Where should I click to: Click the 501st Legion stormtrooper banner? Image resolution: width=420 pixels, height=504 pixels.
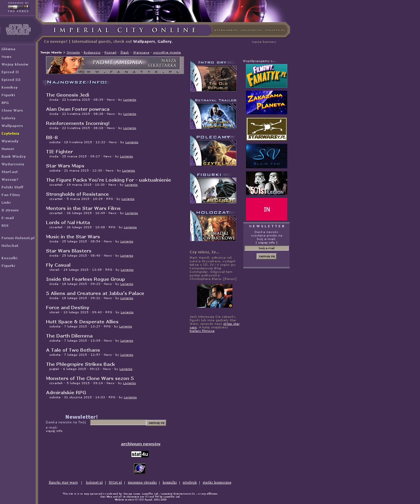[266, 183]
